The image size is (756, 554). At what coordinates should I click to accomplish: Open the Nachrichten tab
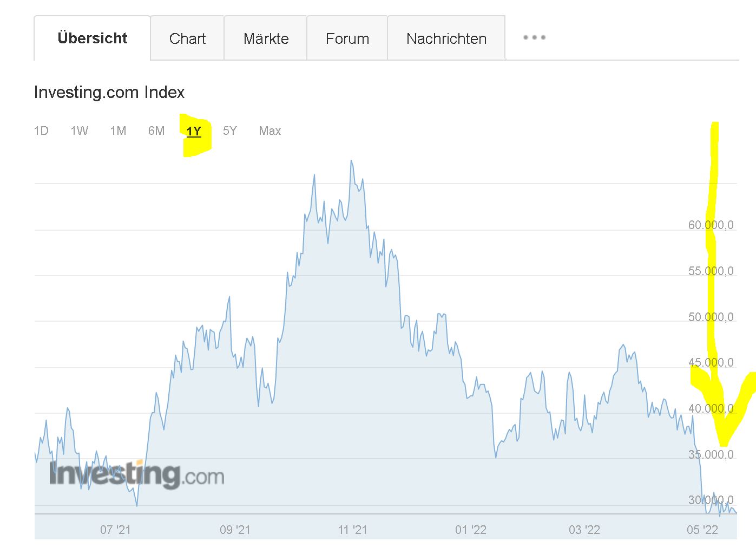point(446,38)
